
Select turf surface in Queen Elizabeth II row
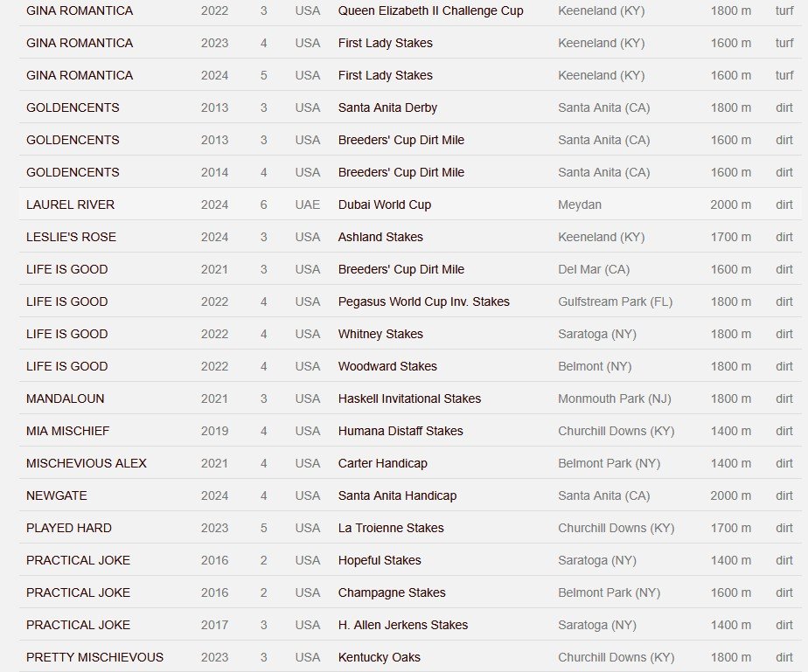(784, 10)
